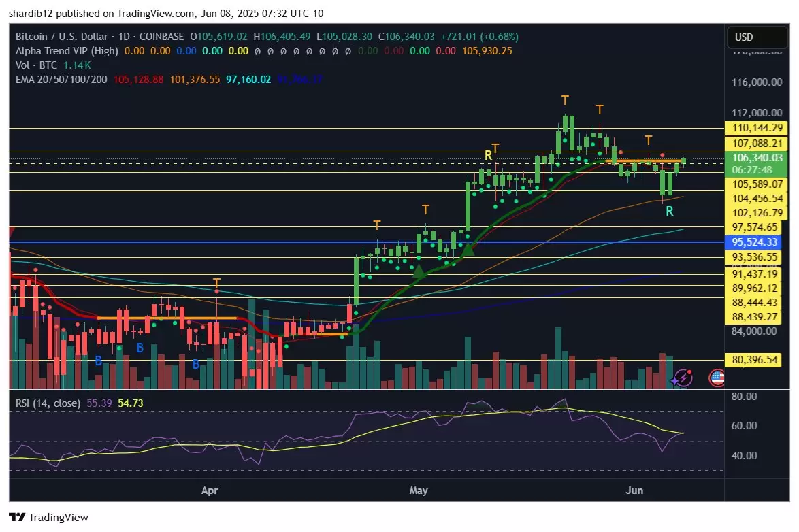This screenshot has width=799, height=532.
Task: Select the yellow R marker near mid-May
Action: (488, 155)
